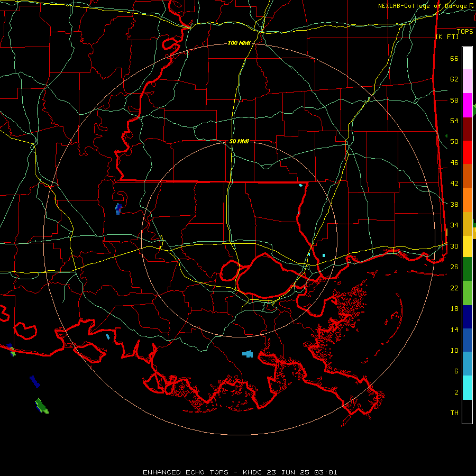Click the bright red legend swatch
The height and width of the screenshot is (476, 476).
pyautogui.click(x=467, y=152)
